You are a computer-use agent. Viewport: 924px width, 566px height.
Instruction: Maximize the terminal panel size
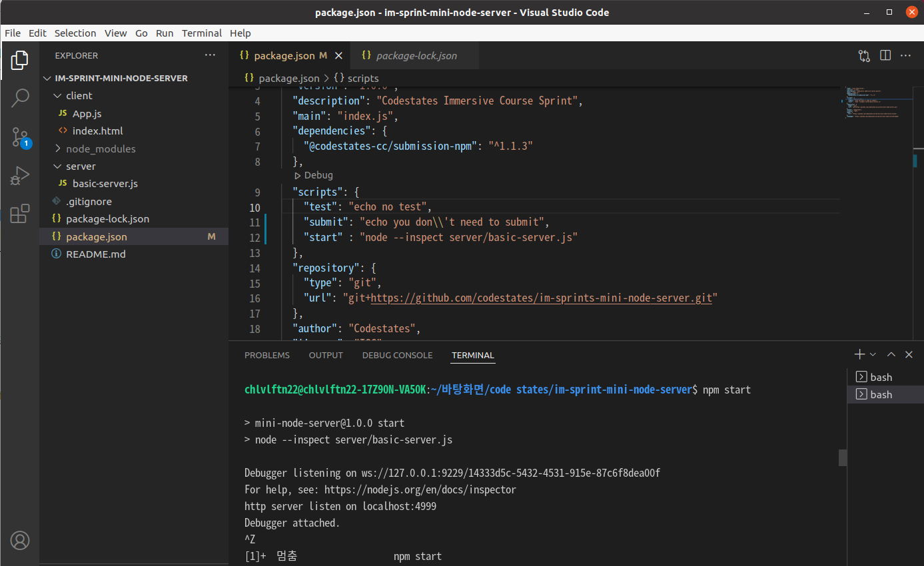point(891,354)
